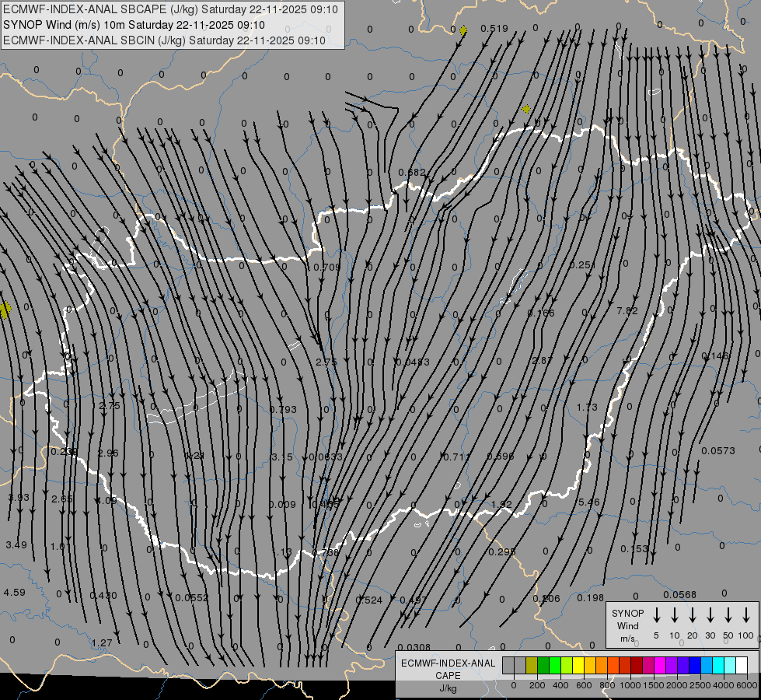Click the 0.295 value on the map

click(502, 552)
